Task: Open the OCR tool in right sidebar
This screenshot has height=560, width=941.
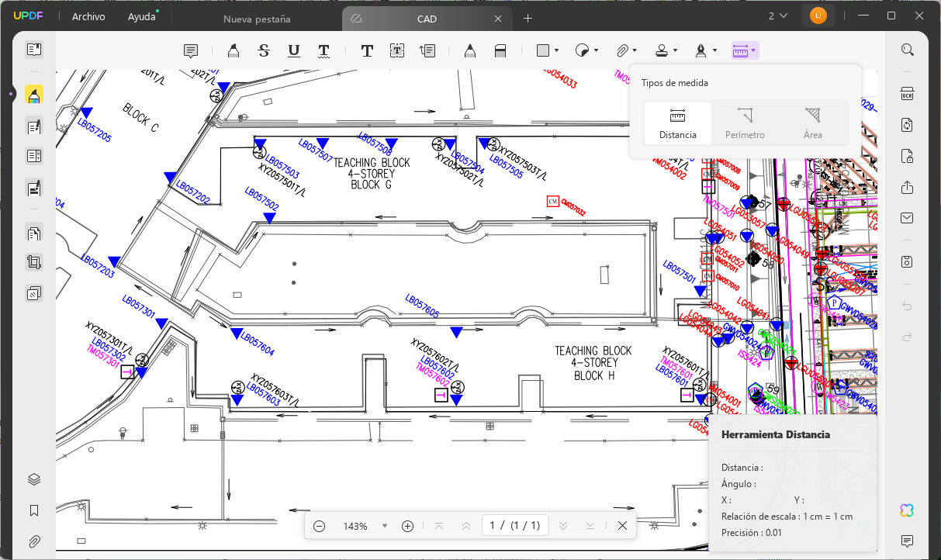Action: [x=907, y=94]
